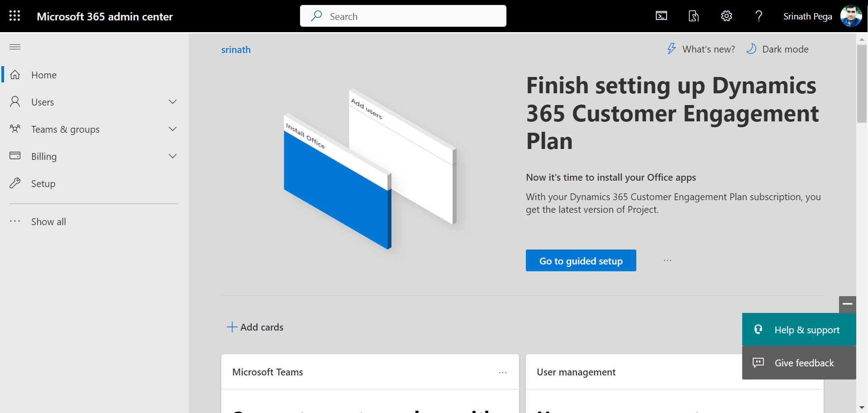Open the app launcher waffle icon

[x=14, y=16]
